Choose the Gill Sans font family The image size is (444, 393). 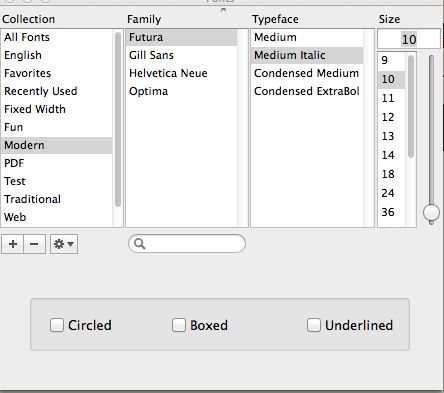[182, 55]
